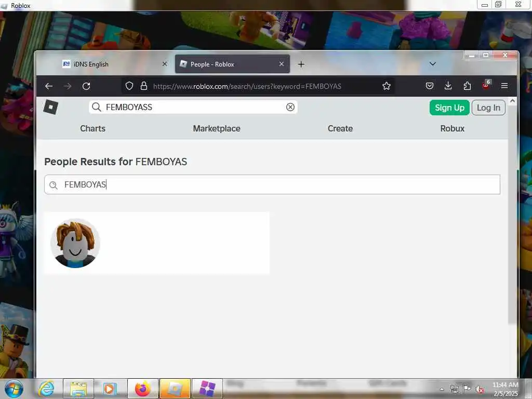
Task: Show hidden tray icons arrow
Action: [x=442, y=389]
